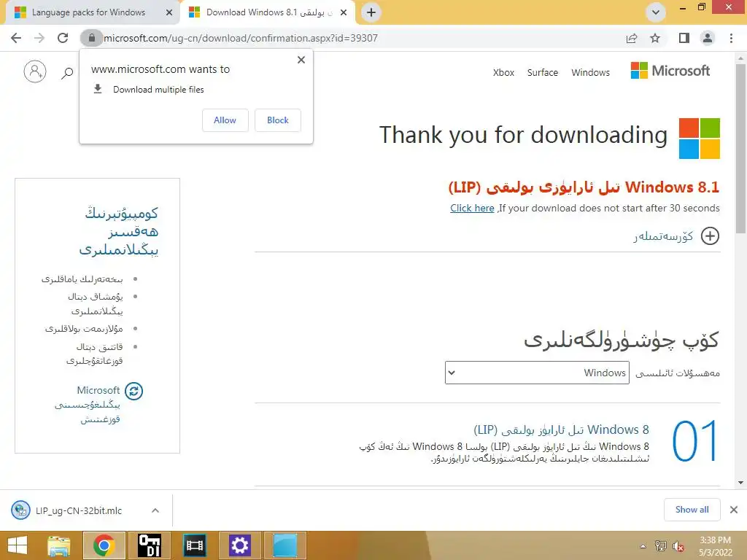Open the Xbox menu link

coord(503,72)
